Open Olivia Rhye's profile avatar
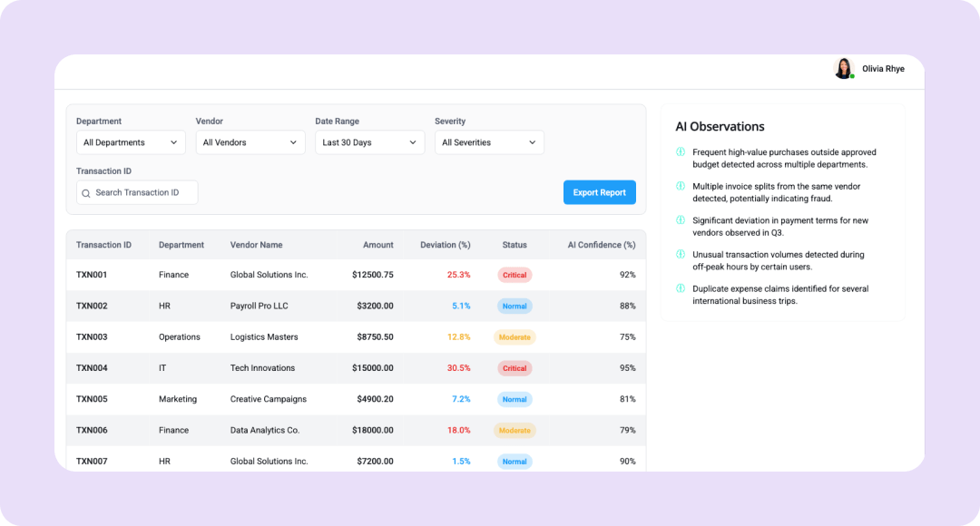The image size is (980, 526). (844, 69)
